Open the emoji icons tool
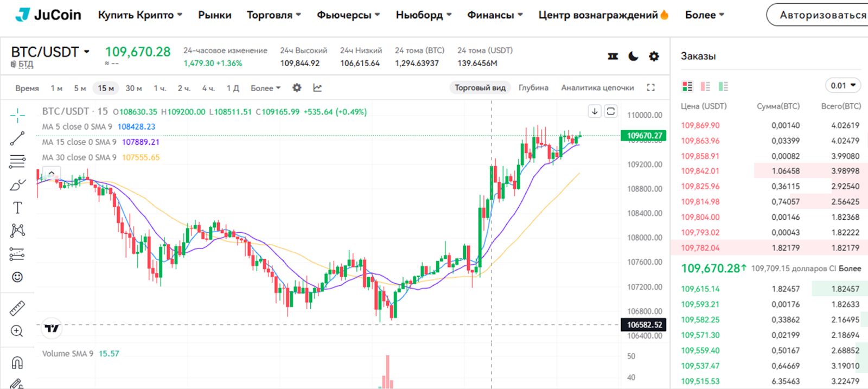 click(x=17, y=277)
